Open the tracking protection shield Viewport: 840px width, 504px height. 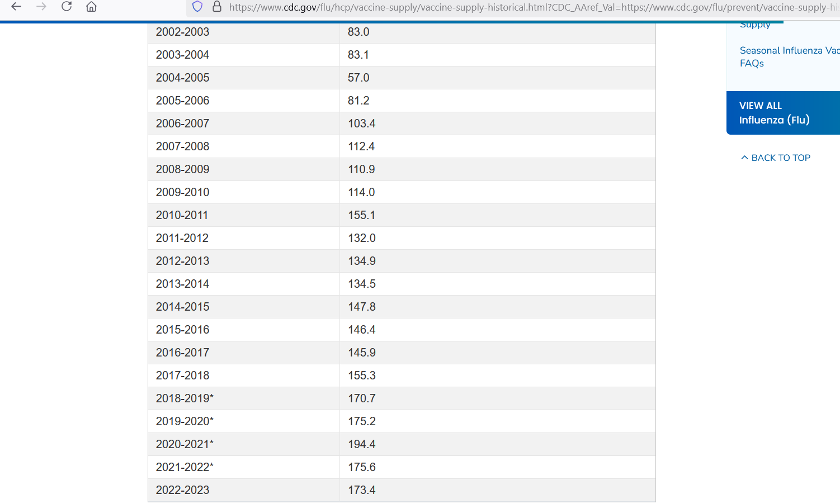point(197,7)
